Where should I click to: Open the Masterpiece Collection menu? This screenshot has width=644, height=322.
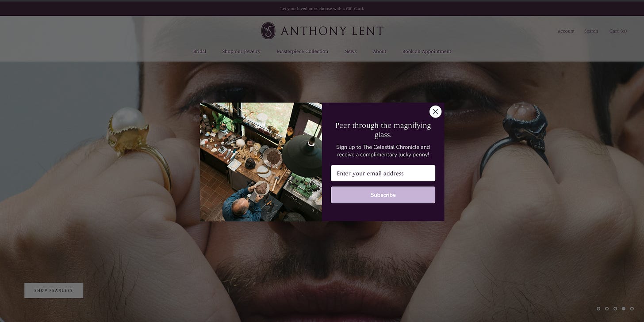303,51
